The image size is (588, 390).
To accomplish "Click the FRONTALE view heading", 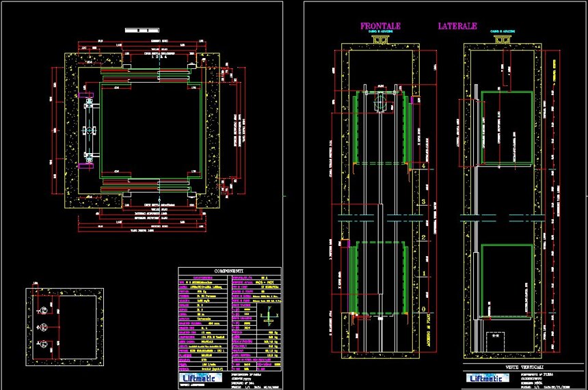I will pyautogui.click(x=380, y=26).
